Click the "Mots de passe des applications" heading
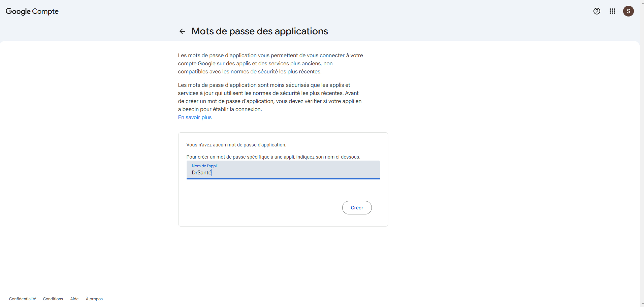This screenshot has height=307, width=644. point(259,31)
